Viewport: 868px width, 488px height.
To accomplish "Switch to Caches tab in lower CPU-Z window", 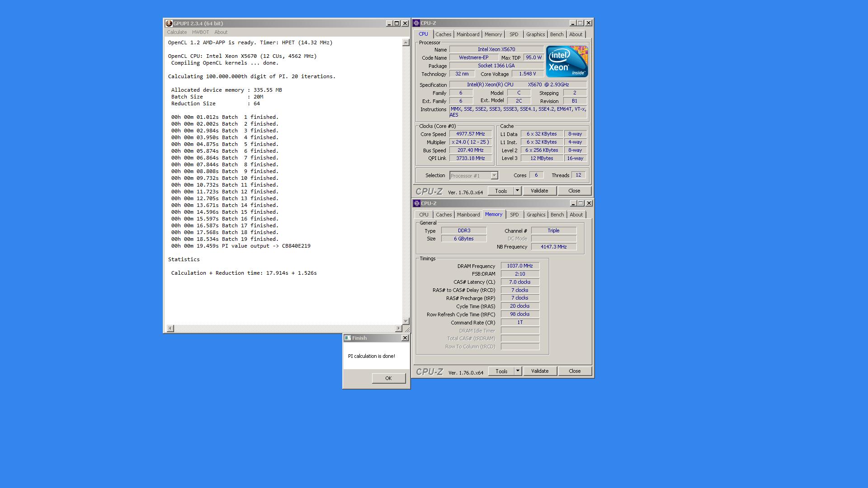I will pyautogui.click(x=444, y=215).
